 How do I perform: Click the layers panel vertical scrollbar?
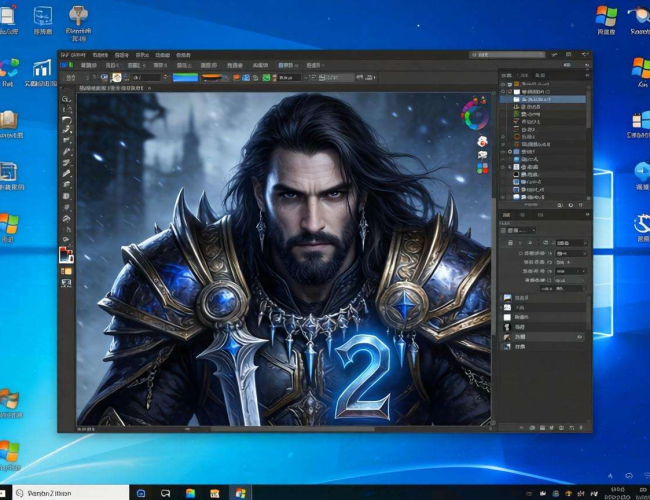click(588, 107)
